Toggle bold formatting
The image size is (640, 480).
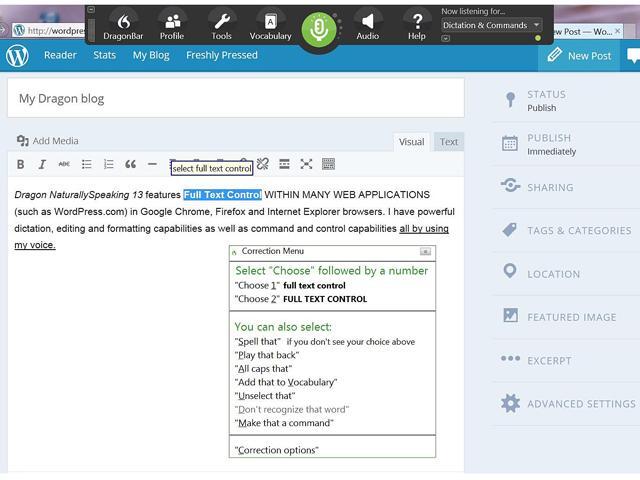[x=20, y=164]
